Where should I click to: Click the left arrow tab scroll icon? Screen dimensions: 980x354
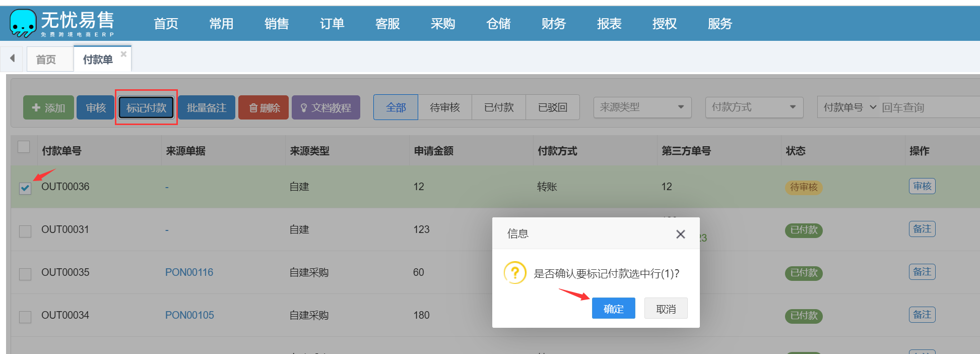(13, 58)
